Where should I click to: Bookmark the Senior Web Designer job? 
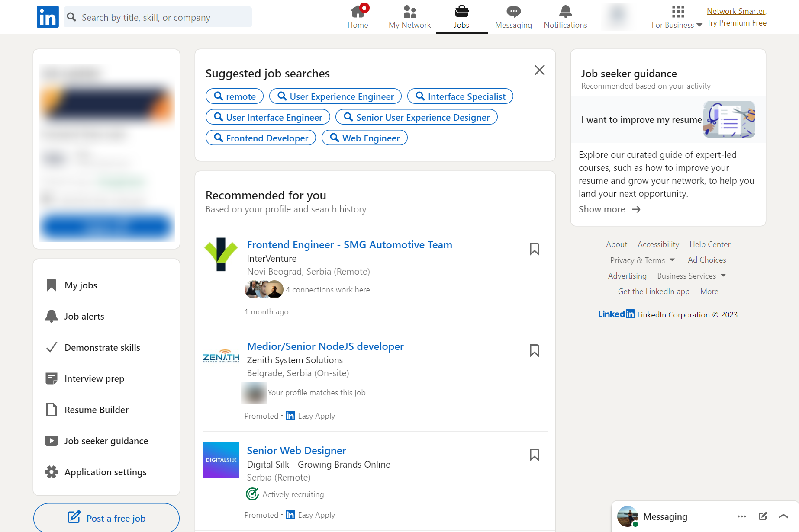(535, 455)
